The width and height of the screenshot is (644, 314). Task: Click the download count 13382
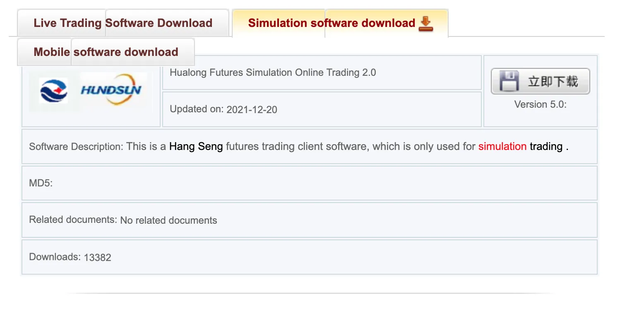[x=98, y=257]
